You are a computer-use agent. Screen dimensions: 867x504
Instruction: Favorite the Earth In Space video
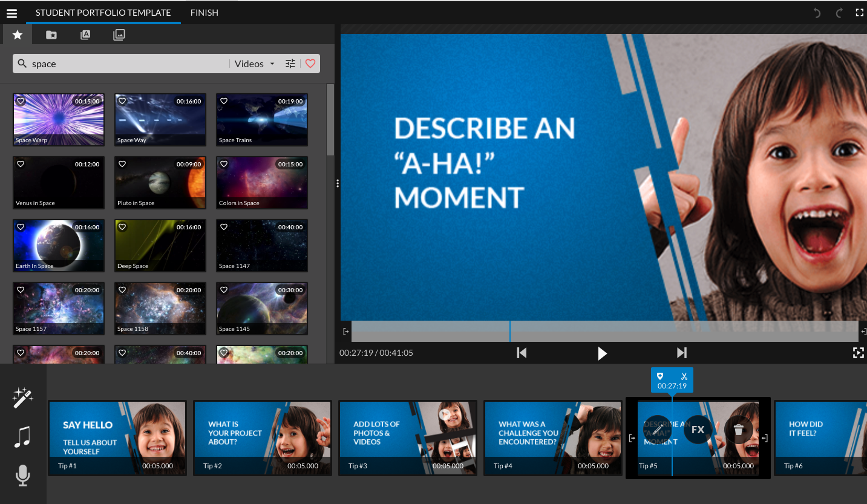tap(21, 227)
